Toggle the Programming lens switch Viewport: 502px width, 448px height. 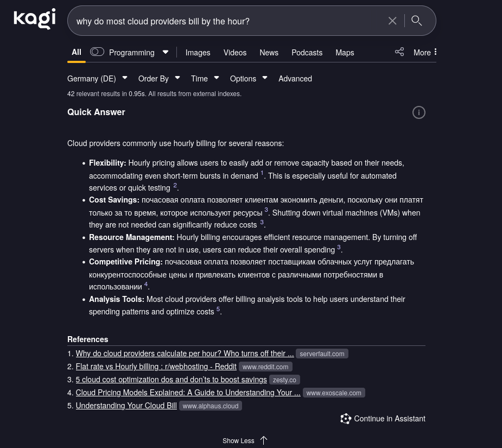(x=97, y=52)
